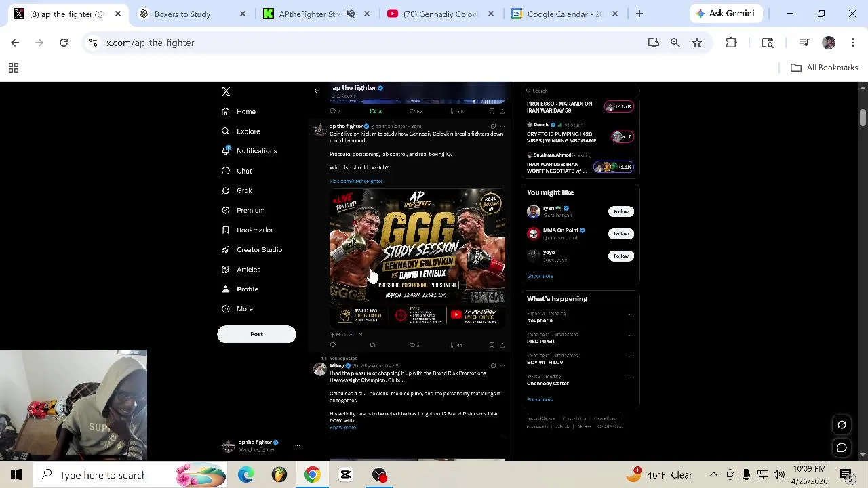The height and width of the screenshot is (488, 868).
Task: Click Grok explain icon on Mikey's post
Action: [x=493, y=366]
